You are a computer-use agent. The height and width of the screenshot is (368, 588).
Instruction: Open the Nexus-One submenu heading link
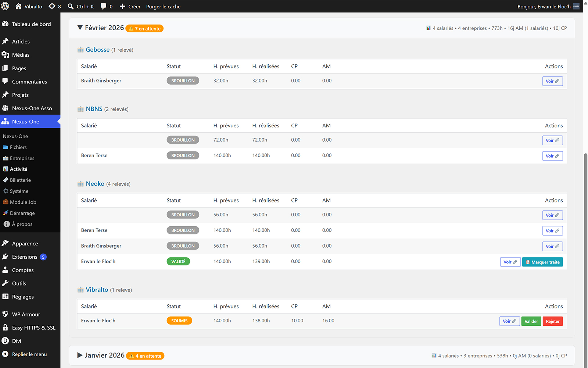point(15,136)
